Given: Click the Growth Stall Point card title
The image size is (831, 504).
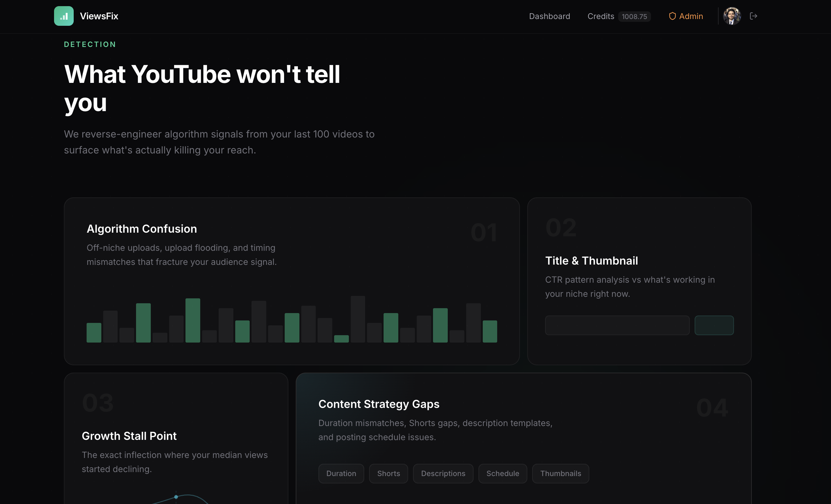Looking at the screenshot, I should [x=129, y=436].
